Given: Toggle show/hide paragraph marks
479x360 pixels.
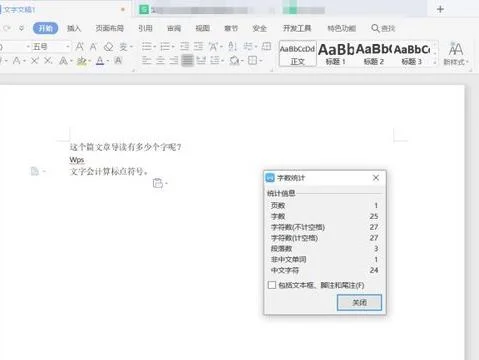Looking at the screenshot, I should [248, 46].
